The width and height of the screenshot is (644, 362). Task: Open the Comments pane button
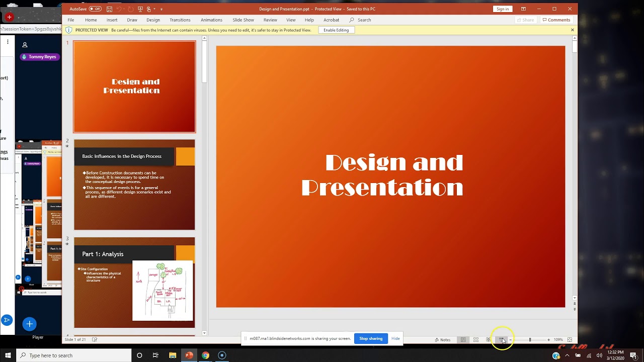click(556, 20)
